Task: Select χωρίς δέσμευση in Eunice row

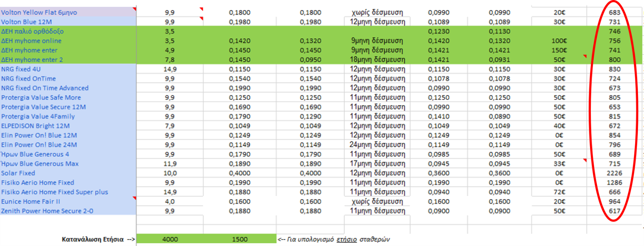Action: tap(377, 201)
